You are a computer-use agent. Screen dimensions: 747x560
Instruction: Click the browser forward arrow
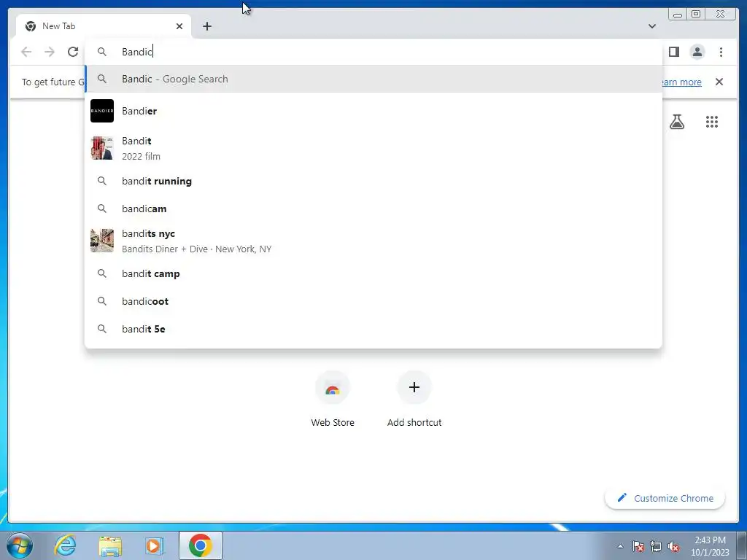tap(50, 52)
